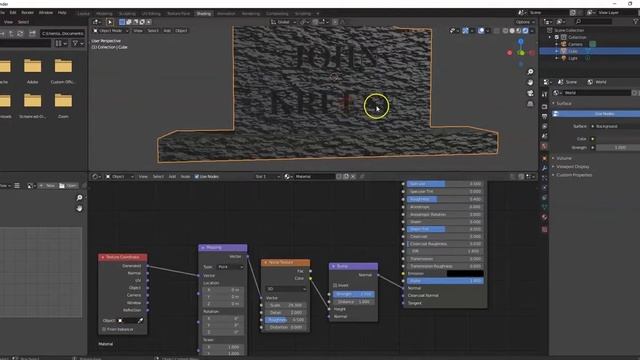Select Camera item in outliner
640x360 pixels.
point(575,44)
